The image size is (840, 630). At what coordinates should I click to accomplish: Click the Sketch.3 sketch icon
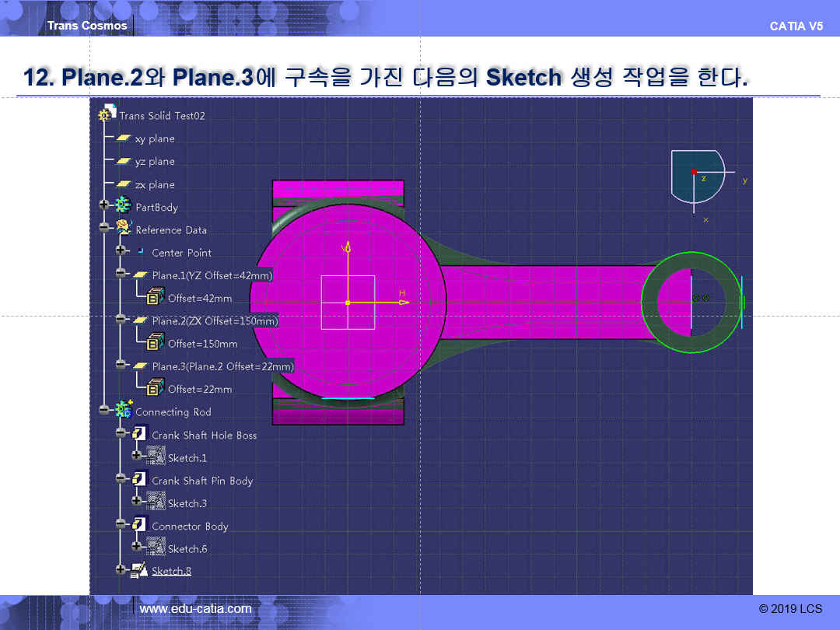pos(156,501)
